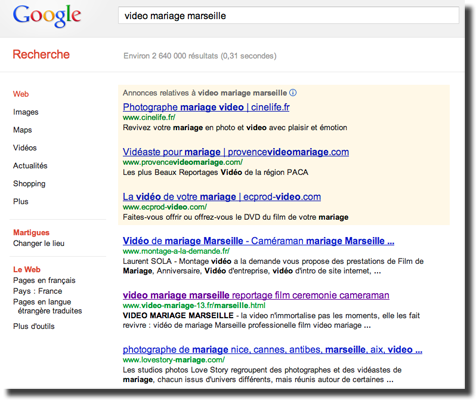Click Faites-vous offrir ou offrez-vous description
476x400 pixels.
point(235,217)
